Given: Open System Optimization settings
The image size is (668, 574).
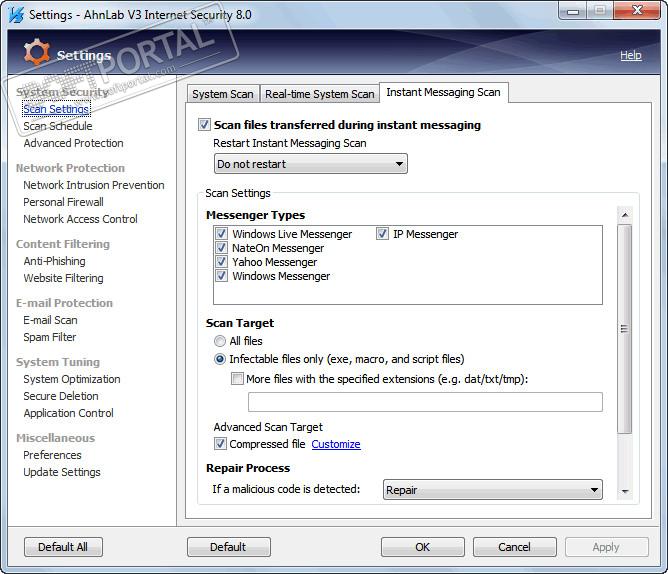Looking at the screenshot, I should pyautogui.click(x=72, y=379).
